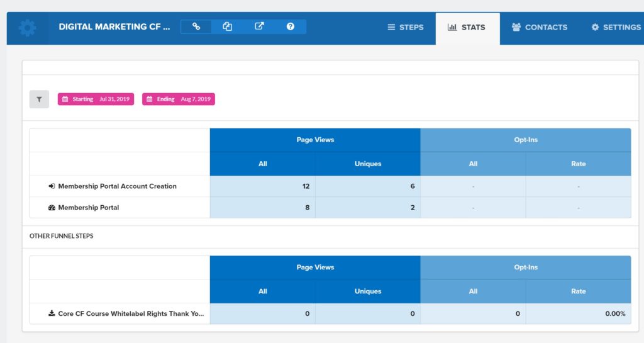
Task: Open the Ending Aug 7, 2019 date picker
Action: (179, 99)
